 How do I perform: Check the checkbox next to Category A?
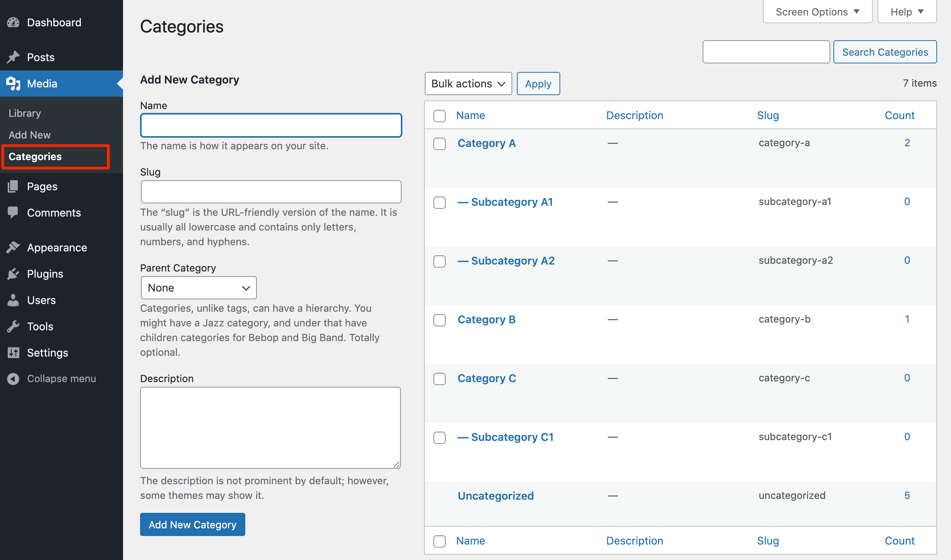click(x=439, y=144)
